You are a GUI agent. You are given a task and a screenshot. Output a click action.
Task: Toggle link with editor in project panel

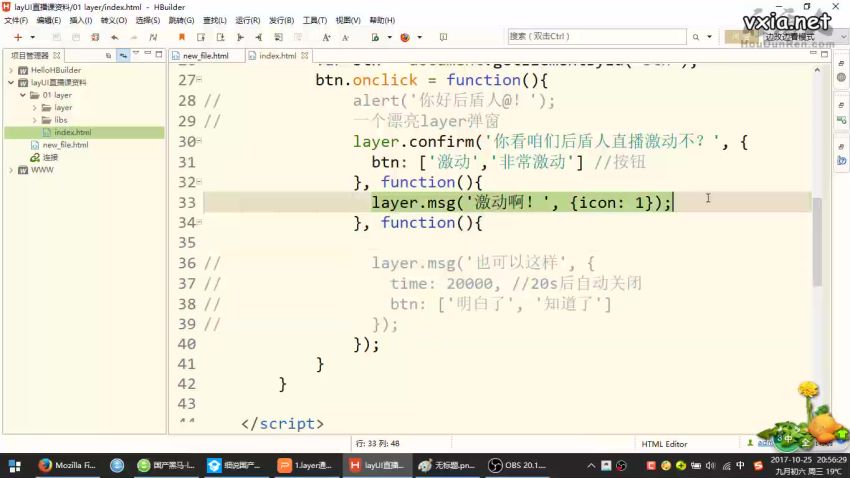pyautogui.click(x=123, y=55)
